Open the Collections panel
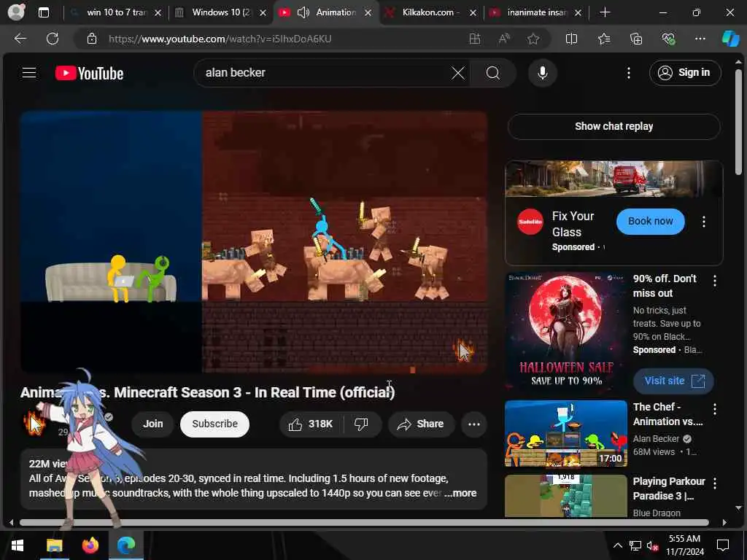Screen dimensions: 747x560 click(x=636, y=39)
